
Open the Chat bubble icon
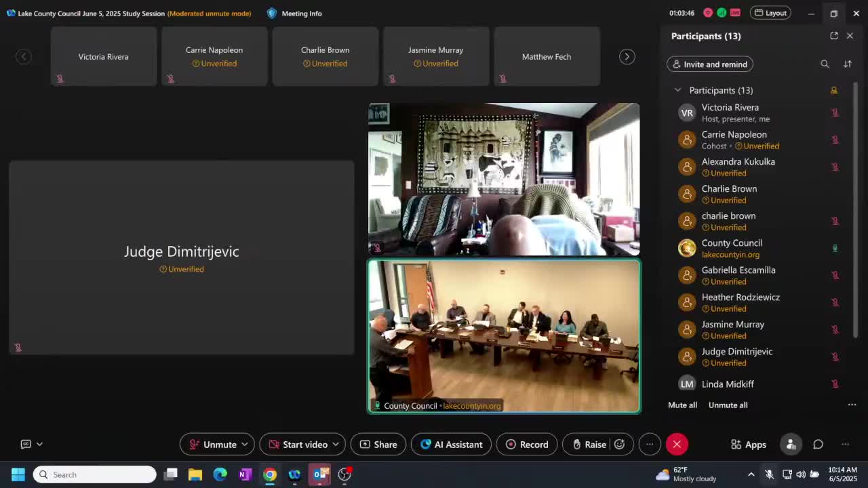pyautogui.click(x=818, y=445)
